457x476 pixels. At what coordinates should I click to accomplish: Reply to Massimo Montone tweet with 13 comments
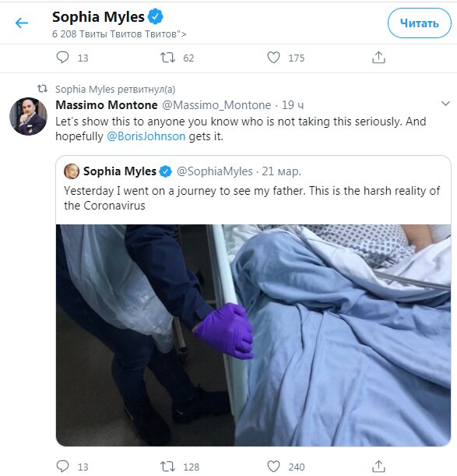click(x=63, y=467)
